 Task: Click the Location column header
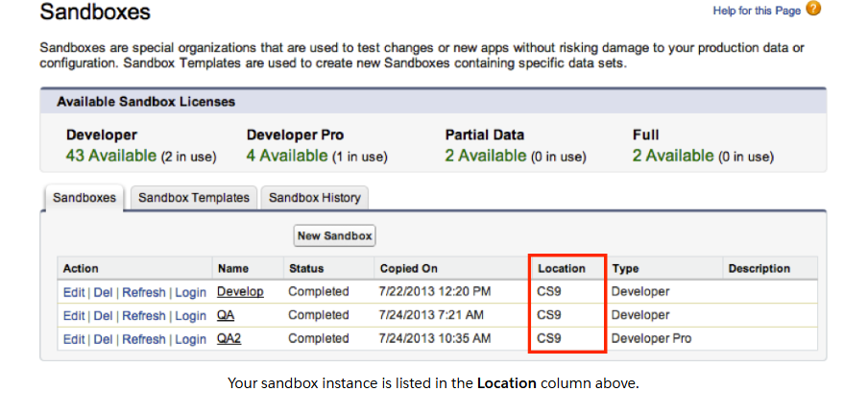562,268
